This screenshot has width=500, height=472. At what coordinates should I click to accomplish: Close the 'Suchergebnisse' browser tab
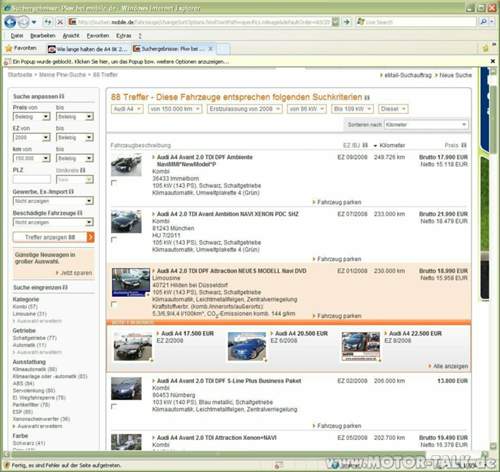tap(210, 49)
